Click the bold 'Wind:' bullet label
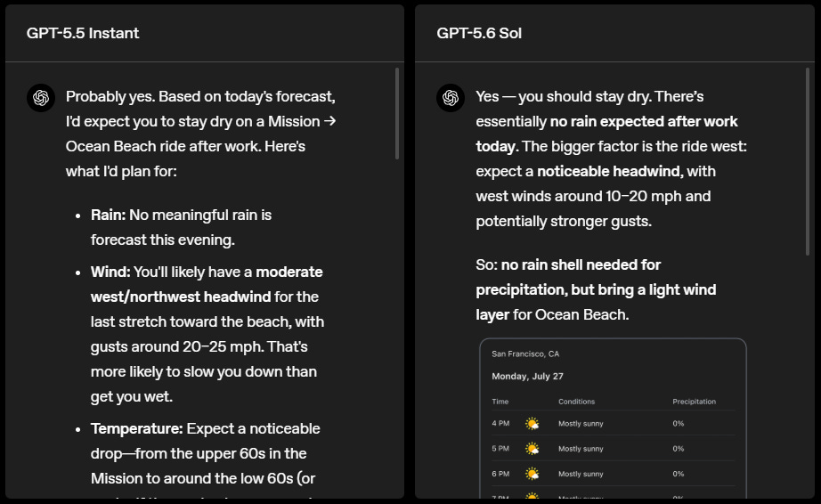Image resolution: width=821 pixels, height=504 pixels. pos(110,272)
